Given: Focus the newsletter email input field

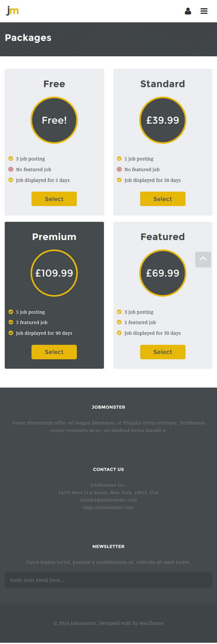Looking at the screenshot, I should click(108, 580).
